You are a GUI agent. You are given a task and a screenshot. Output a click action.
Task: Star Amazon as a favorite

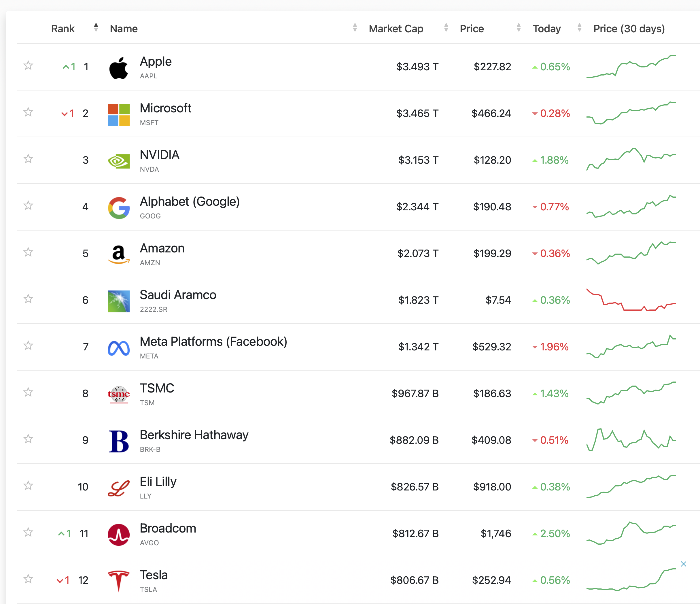[x=29, y=252]
